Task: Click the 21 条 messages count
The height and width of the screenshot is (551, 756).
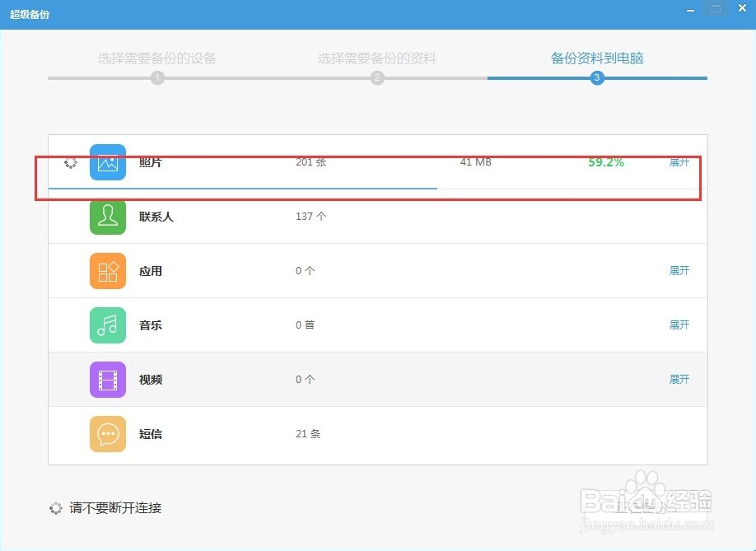Action: [308, 434]
